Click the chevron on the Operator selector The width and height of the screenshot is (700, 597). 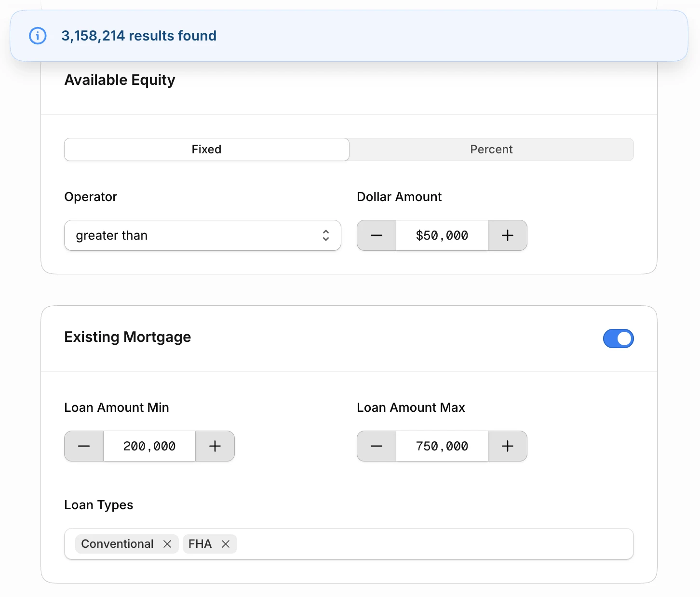click(326, 235)
